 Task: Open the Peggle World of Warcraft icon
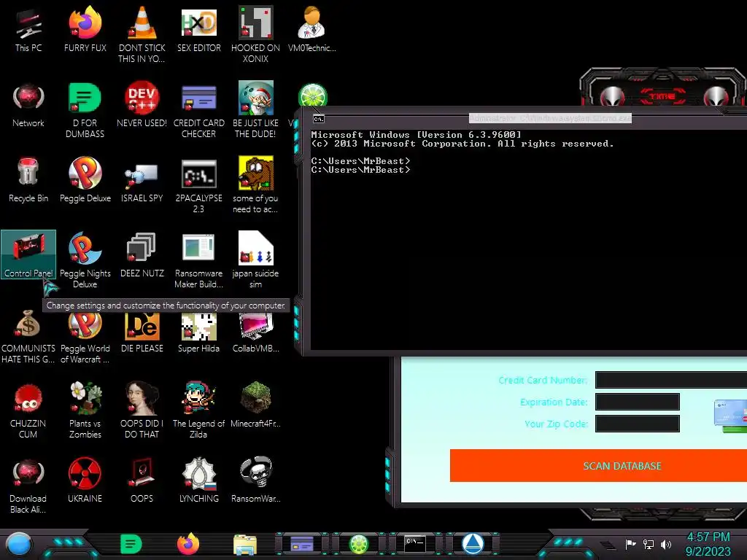[85, 337]
